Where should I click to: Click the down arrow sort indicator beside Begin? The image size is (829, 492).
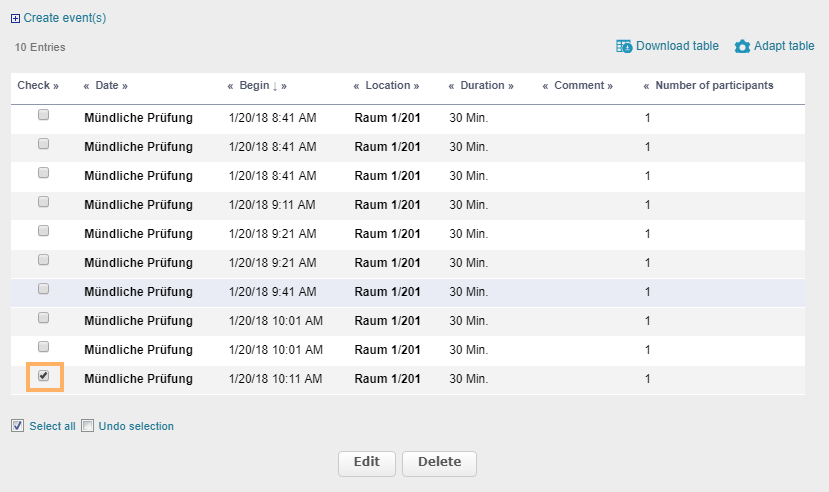pyautogui.click(x=275, y=86)
